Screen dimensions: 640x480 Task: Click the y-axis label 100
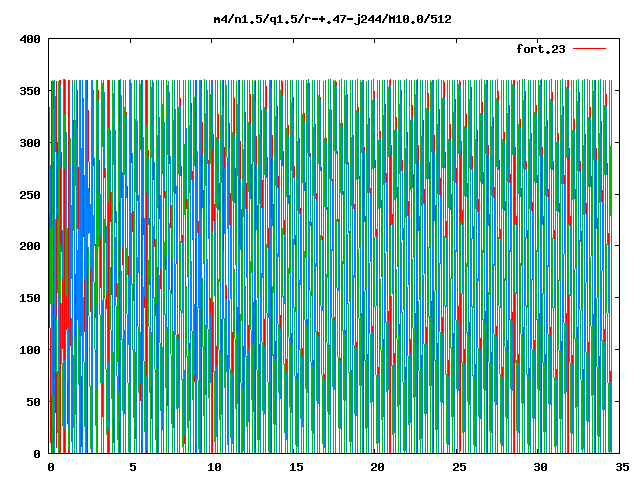30,350
